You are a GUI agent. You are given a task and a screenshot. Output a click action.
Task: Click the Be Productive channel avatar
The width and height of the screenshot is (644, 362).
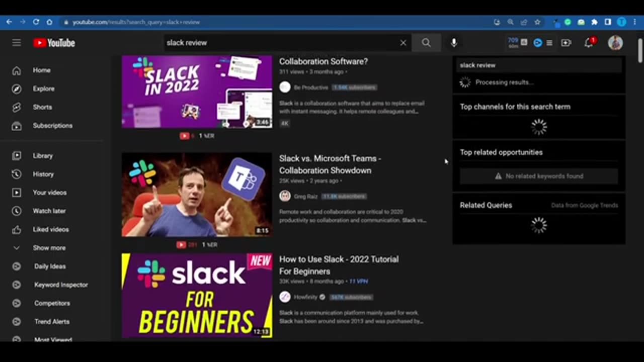285,87
